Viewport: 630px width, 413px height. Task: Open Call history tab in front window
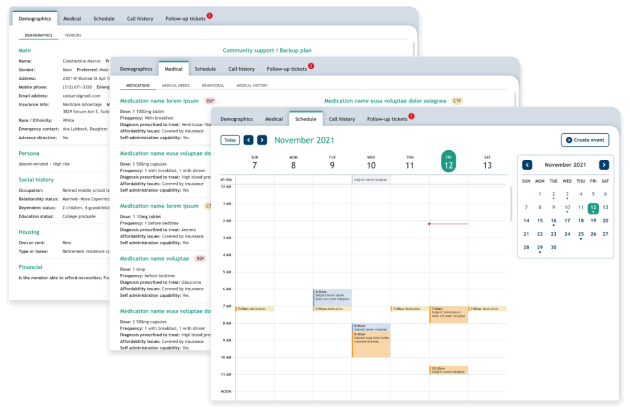tap(342, 119)
